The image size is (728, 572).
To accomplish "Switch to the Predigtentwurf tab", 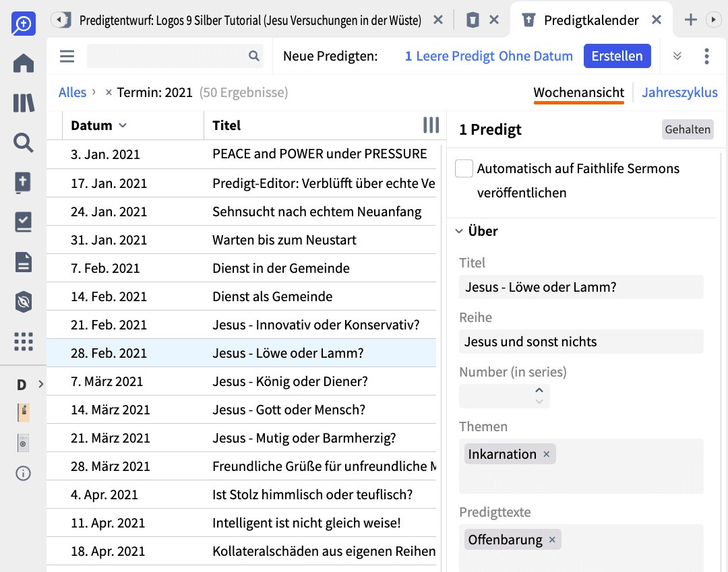I will [x=249, y=20].
